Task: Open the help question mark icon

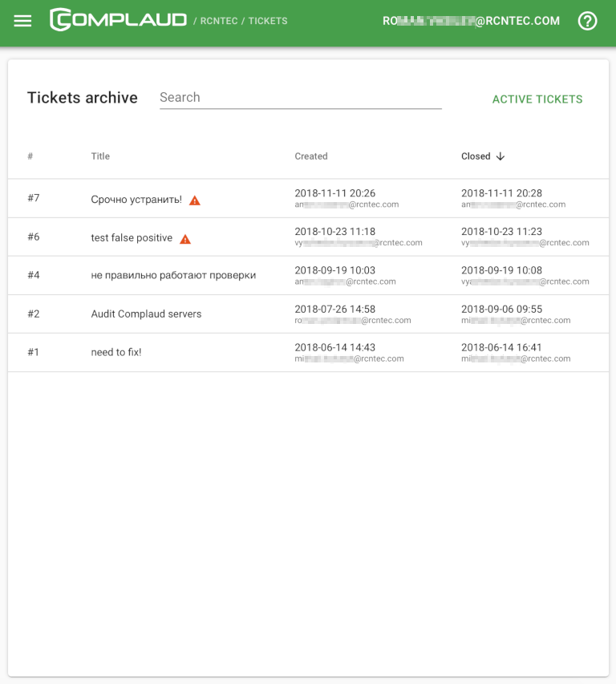Action: point(587,21)
